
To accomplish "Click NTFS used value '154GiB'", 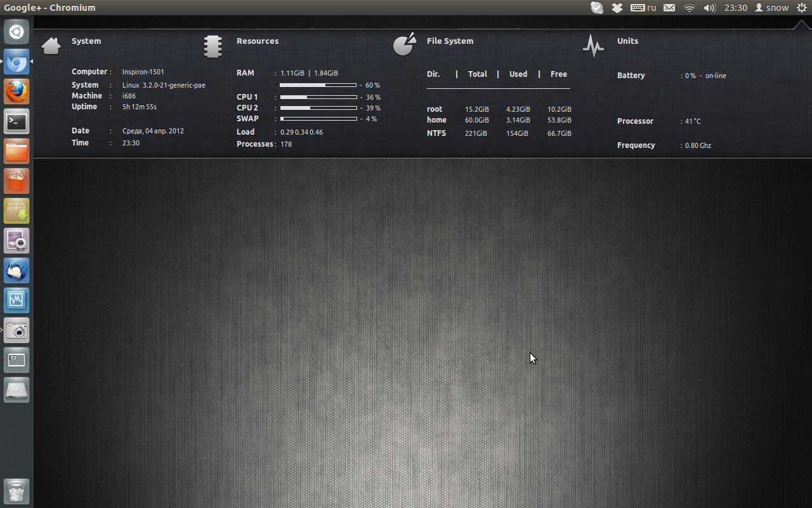I will tap(517, 133).
